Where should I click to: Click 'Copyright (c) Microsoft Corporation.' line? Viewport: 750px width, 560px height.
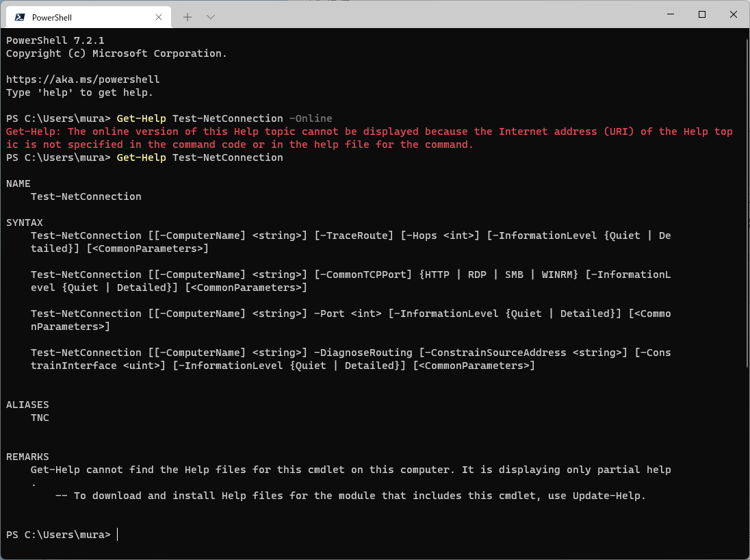tap(116, 53)
